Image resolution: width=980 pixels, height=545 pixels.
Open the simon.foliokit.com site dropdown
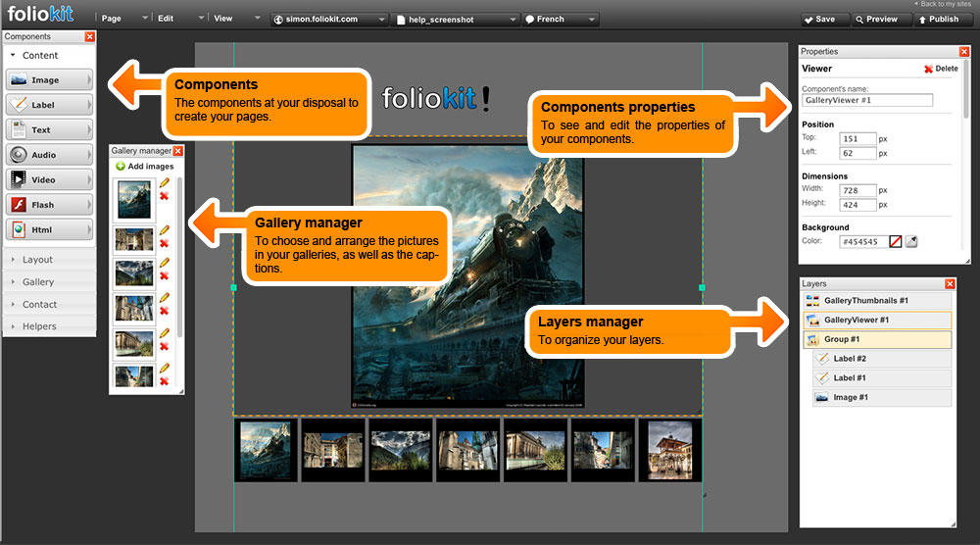click(328, 19)
